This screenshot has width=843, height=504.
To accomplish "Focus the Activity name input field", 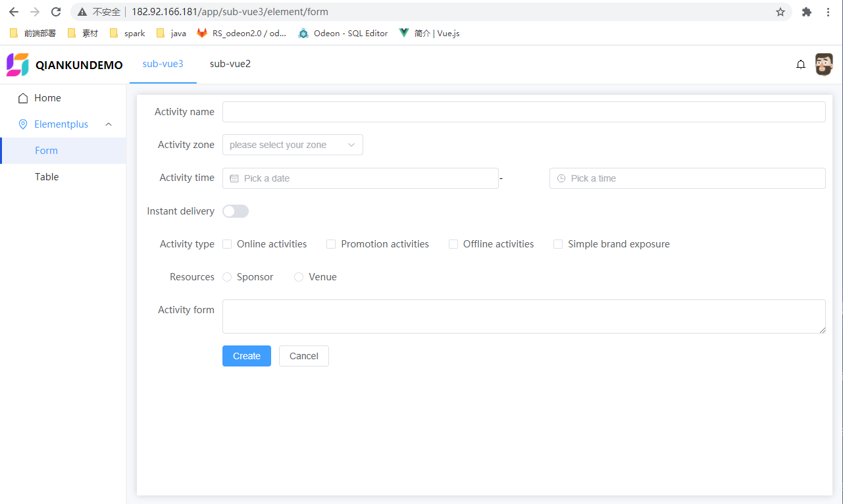I will tap(524, 112).
